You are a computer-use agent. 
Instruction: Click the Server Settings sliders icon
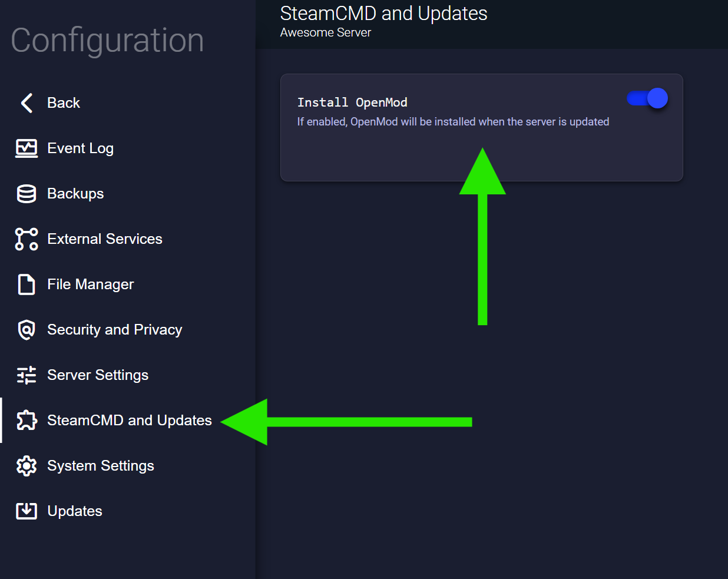(x=27, y=375)
